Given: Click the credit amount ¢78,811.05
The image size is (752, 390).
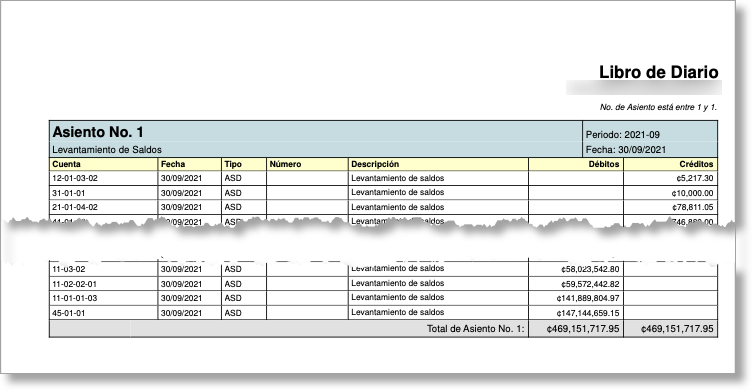Looking at the screenshot, I should click(692, 207).
